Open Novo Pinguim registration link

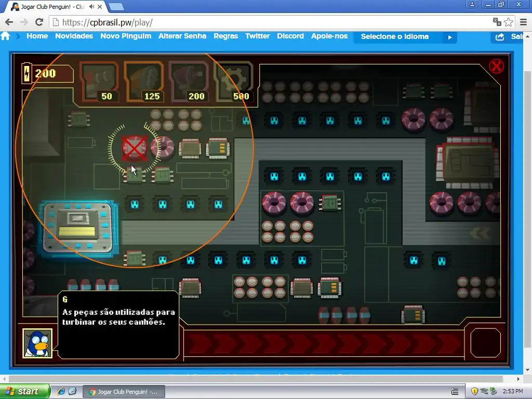point(126,36)
